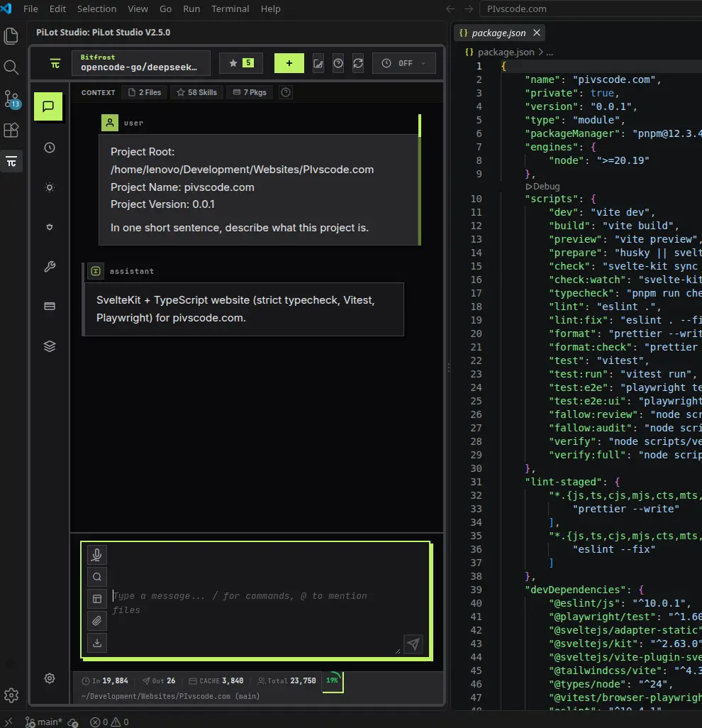Click the Out 26 token count
The width and height of the screenshot is (702, 728).
(159, 680)
